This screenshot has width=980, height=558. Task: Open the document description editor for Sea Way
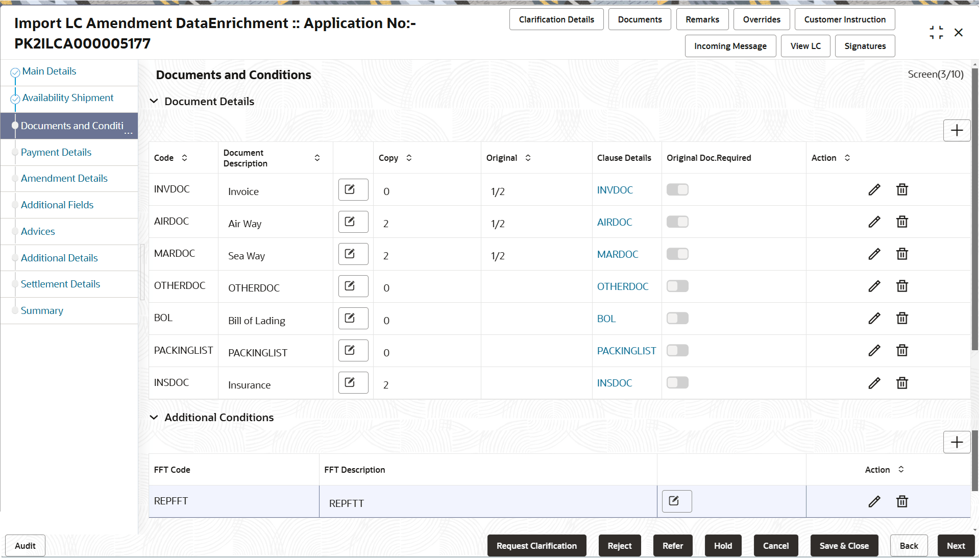353,254
